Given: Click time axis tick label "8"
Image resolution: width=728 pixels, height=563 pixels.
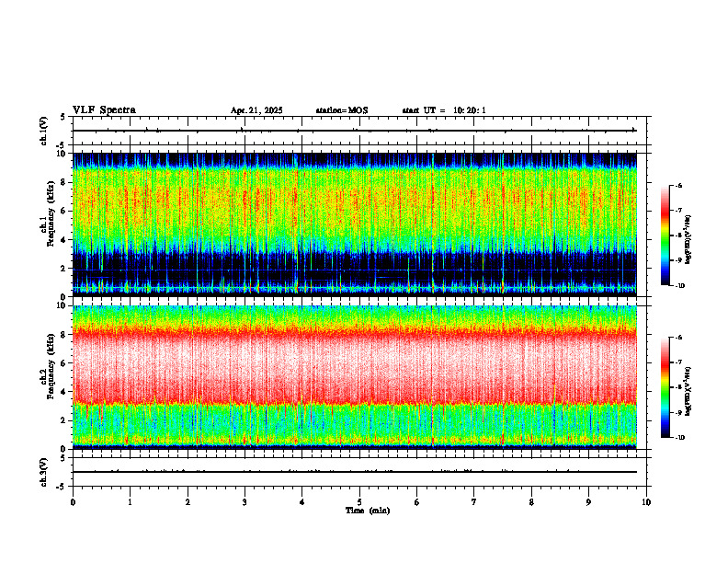Looking at the screenshot, I should pos(531,502).
